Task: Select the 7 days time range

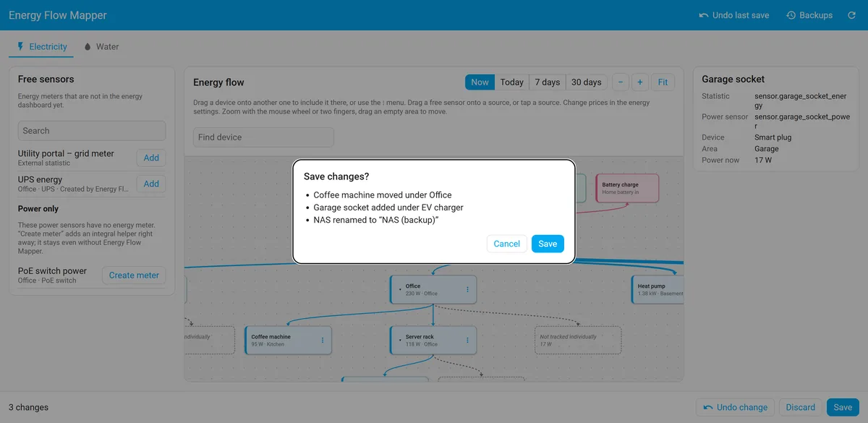Action: (x=547, y=82)
